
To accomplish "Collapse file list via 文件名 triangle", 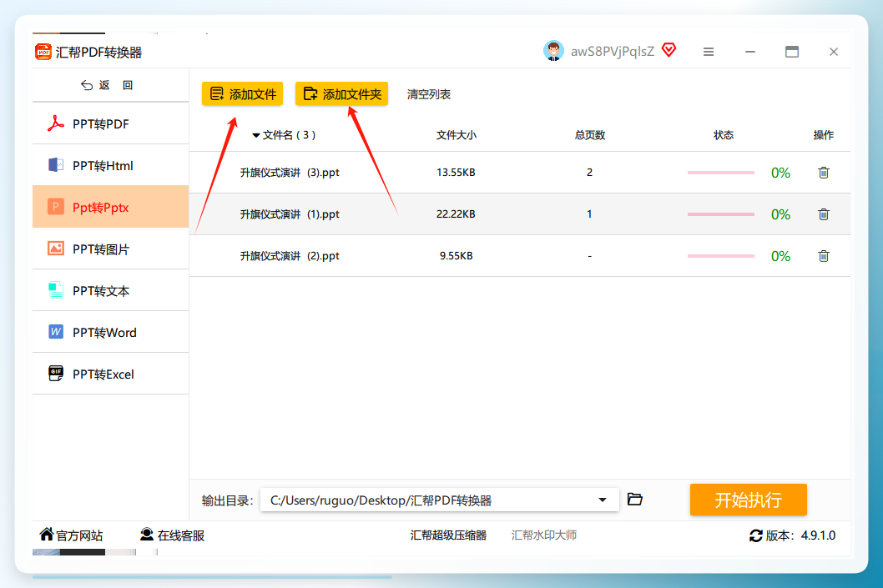I will pos(255,136).
